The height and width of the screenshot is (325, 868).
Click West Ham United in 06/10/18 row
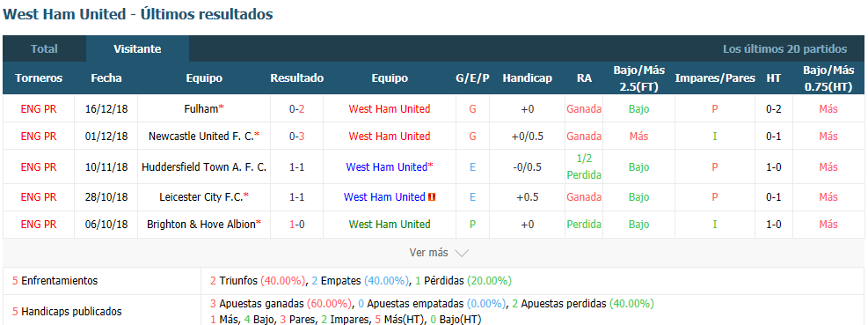click(390, 224)
